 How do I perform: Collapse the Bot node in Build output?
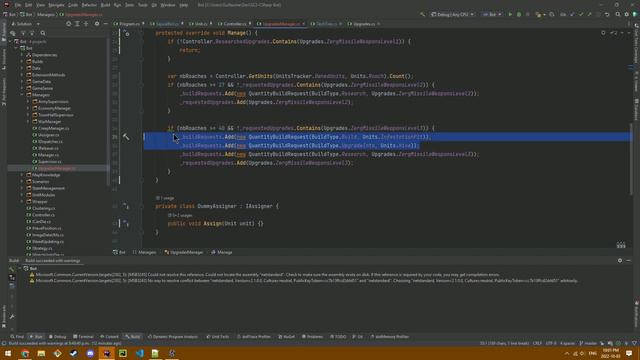(x=20, y=269)
